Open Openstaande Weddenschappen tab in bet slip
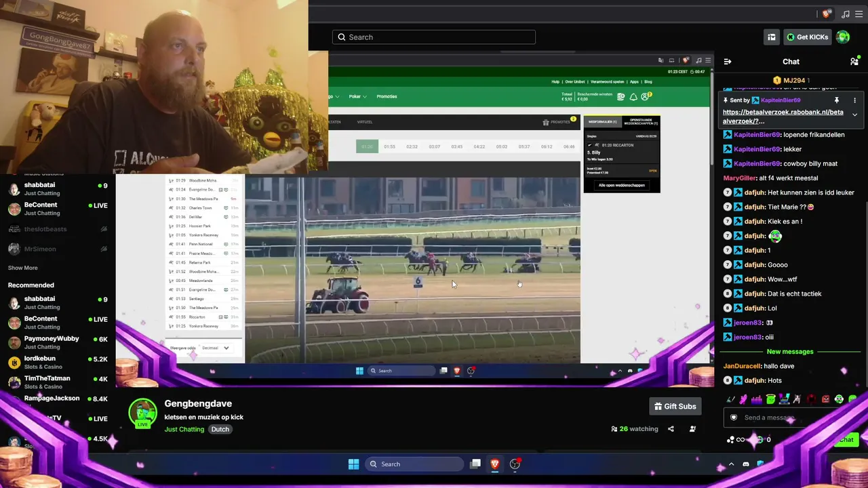Screen dimensions: 868x488 (641, 122)
